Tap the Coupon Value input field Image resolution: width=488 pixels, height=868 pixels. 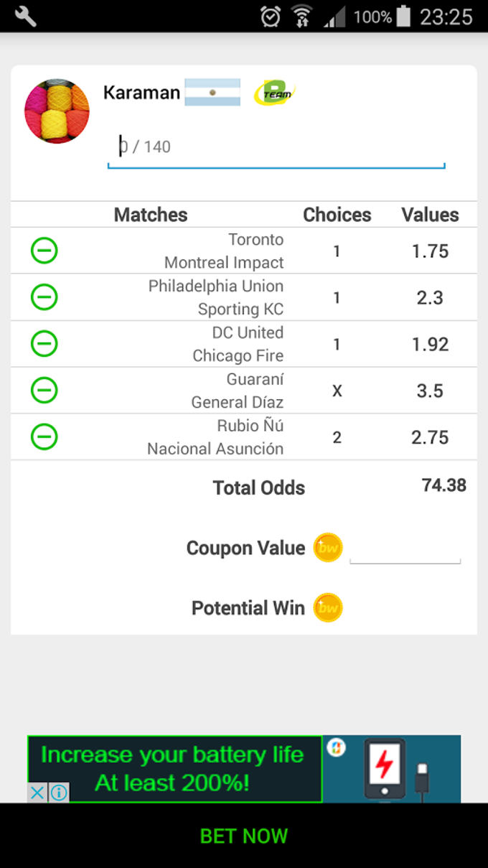point(405,549)
